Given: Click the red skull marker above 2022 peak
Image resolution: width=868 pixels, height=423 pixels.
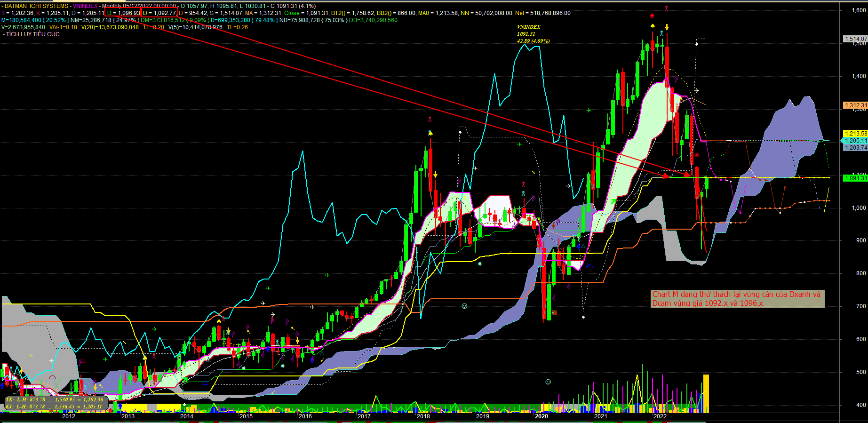Looking at the screenshot, I should pyautogui.click(x=667, y=8).
